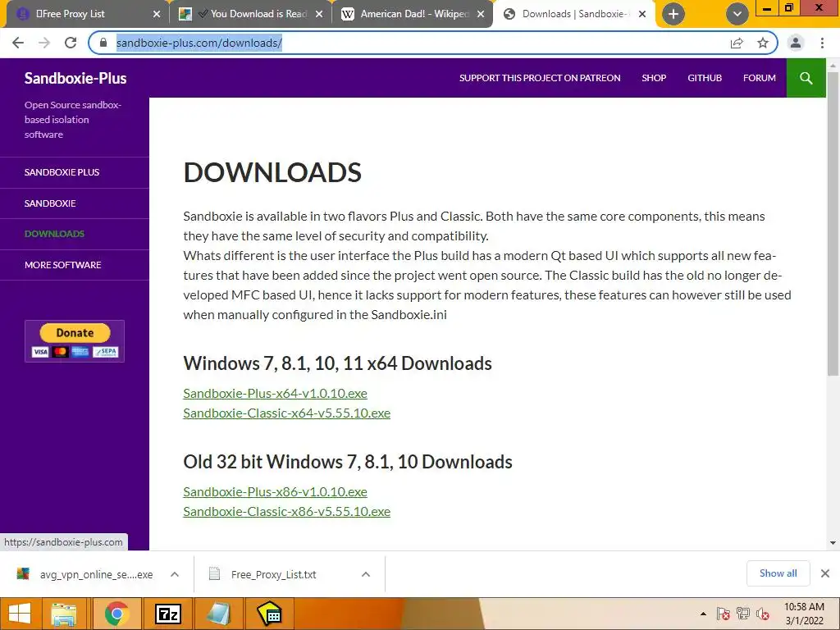This screenshot has height=630, width=840.
Task: Click the network tray icon
Action: tap(743, 614)
